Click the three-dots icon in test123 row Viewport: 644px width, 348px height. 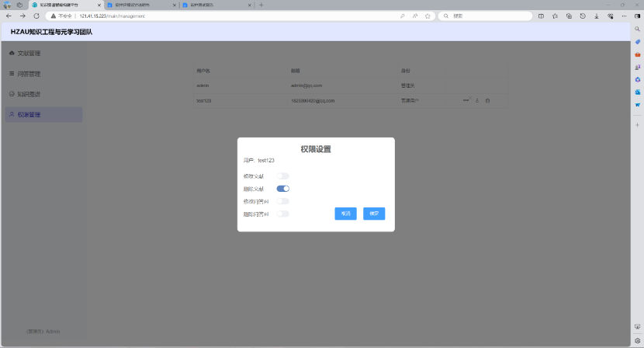click(x=466, y=100)
